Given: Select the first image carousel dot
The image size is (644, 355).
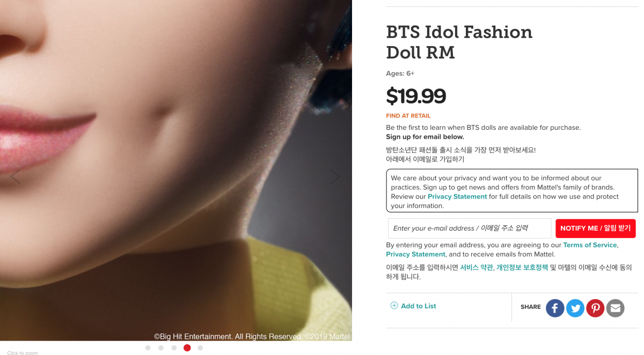Looking at the screenshot, I should tap(148, 348).
